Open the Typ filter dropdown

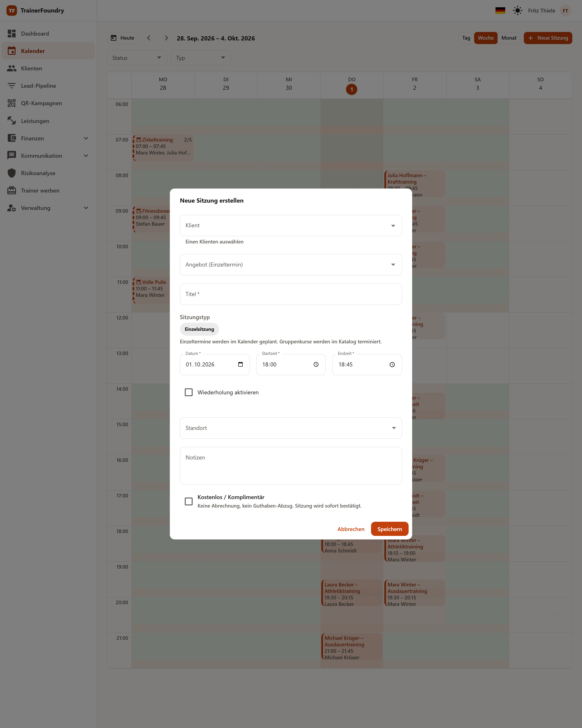pyautogui.click(x=200, y=58)
